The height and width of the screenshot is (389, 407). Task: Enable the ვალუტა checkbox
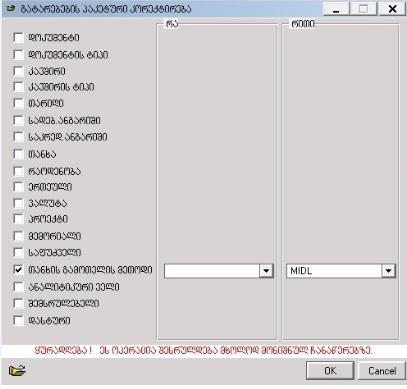[19, 203]
